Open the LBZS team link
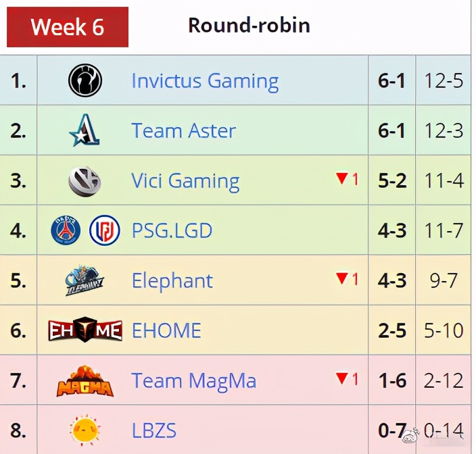Image resolution: width=476 pixels, height=454 pixels. [154, 430]
